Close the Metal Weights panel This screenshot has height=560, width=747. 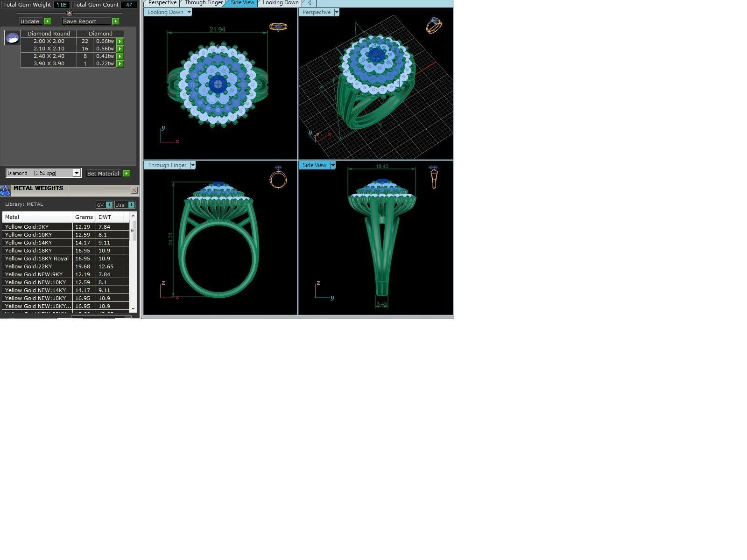134,190
